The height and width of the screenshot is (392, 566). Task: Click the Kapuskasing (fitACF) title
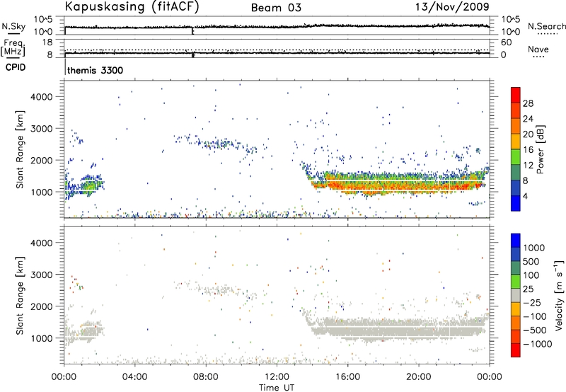click(132, 7)
